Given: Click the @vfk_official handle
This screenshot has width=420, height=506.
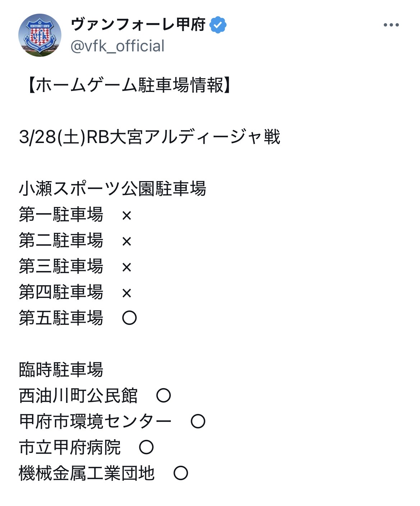Looking at the screenshot, I should 117,46.
